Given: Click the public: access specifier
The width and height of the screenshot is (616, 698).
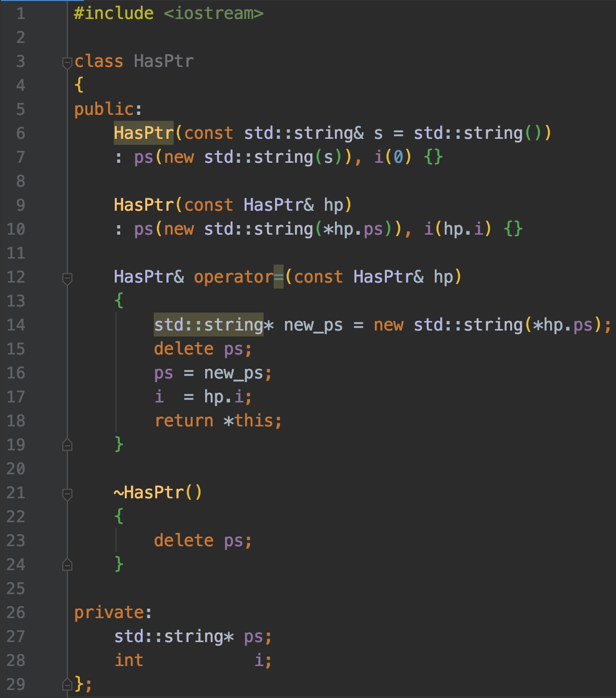Looking at the screenshot, I should click(x=108, y=109).
